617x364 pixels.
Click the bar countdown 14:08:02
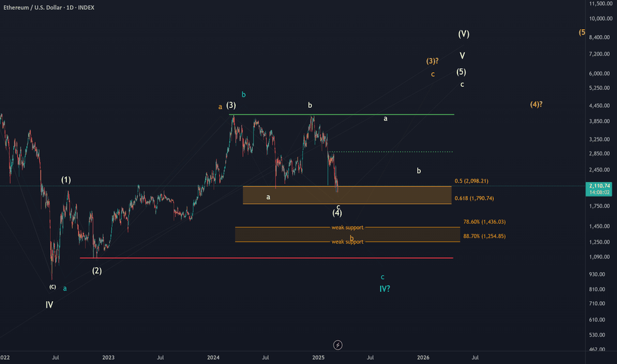(600, 193)
